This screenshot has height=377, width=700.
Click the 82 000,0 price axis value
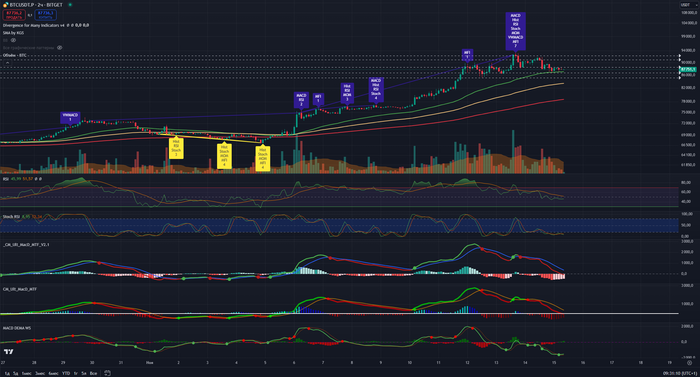[x=689, y=88]
